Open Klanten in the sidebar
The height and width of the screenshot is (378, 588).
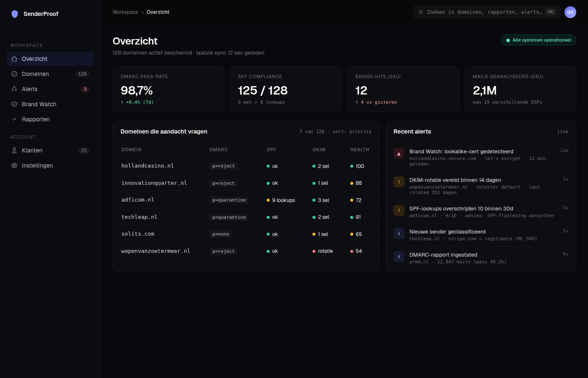(x=50, y=150)
